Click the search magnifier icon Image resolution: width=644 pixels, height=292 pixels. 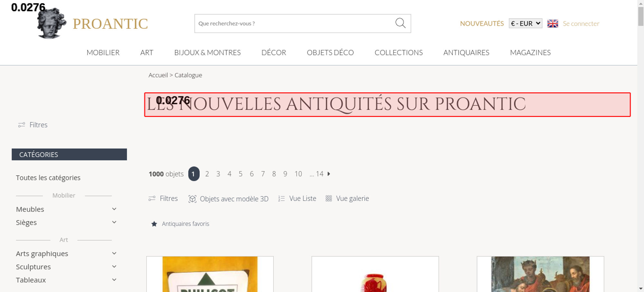(x=400, y=23)
